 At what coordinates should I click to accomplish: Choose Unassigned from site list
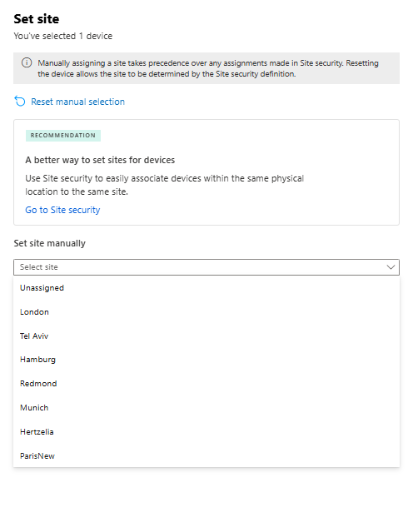click(x=206, y=288)
